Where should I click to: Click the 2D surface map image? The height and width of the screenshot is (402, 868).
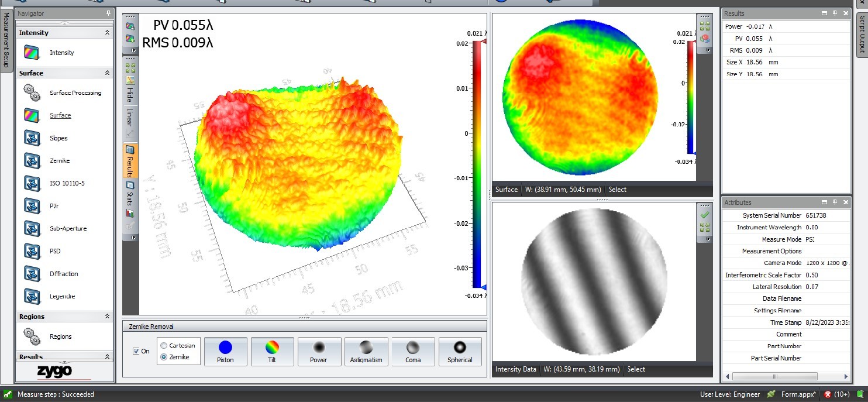tap(580, 97)
